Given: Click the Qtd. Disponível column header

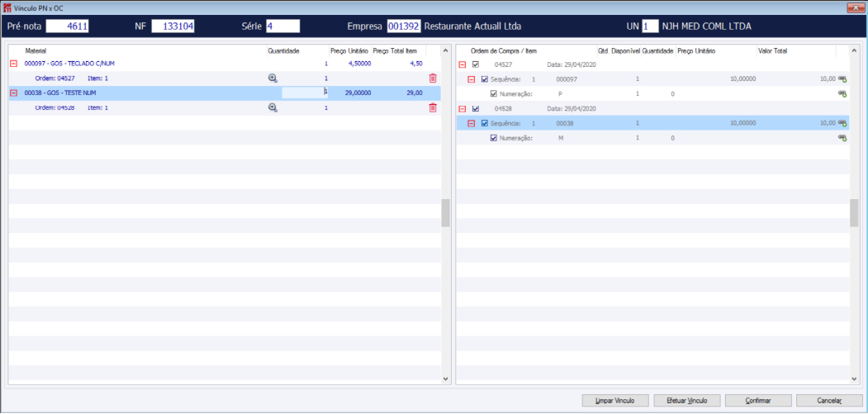Looking at the screenshot, I should click(619, 51).
